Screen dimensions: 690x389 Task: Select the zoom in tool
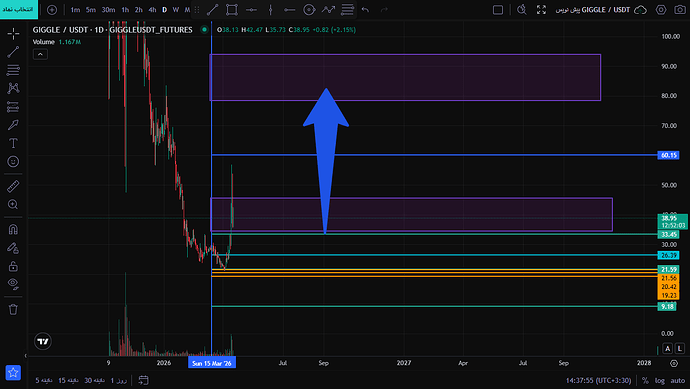coord(13,205)
